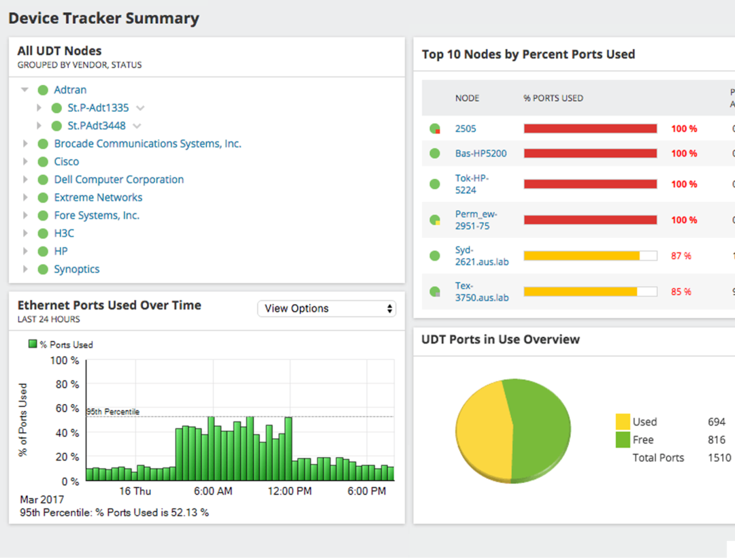Viewport: 735px width, 560px height.
Task: Click the yellow Used legend swatch
Action: tap(623, 422)
